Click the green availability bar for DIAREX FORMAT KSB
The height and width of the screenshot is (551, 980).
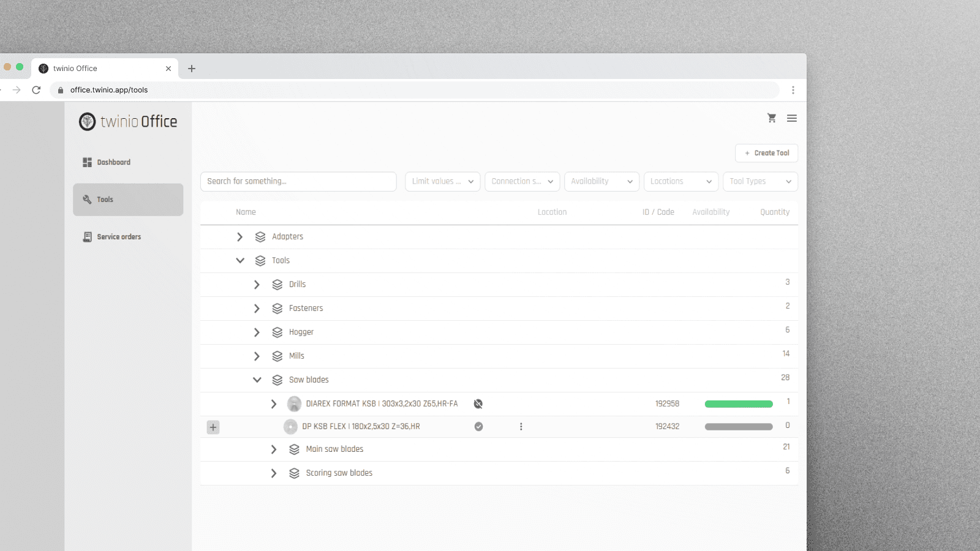[x=738, y=403]
